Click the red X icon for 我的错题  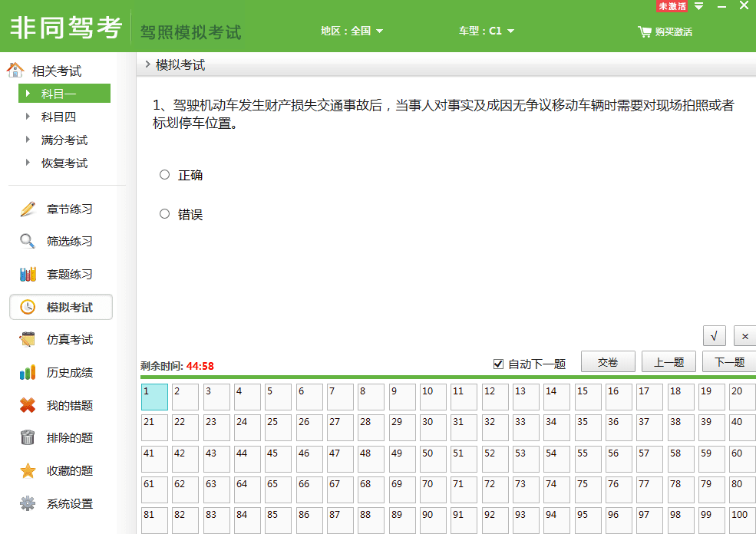(28, 406)
